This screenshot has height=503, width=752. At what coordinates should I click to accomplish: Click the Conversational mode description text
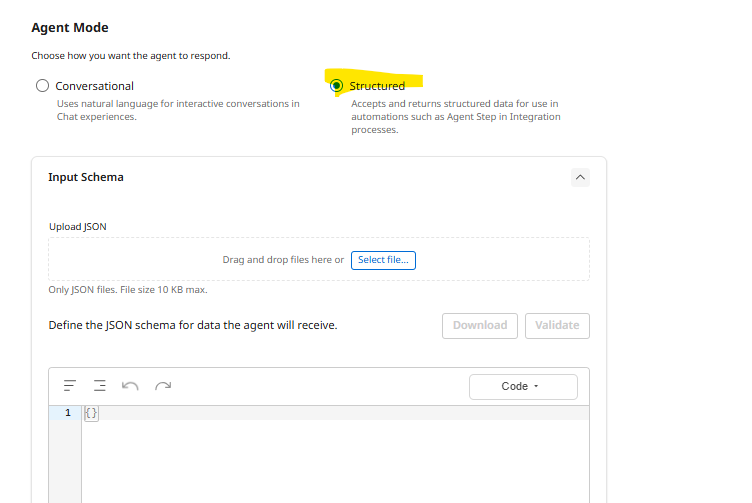click(177, 110)
